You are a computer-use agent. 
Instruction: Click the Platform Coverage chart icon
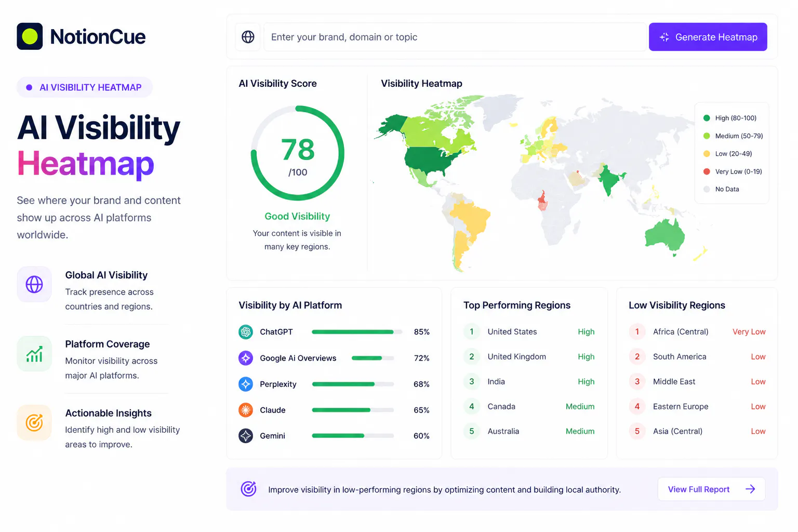(x=34, y=354)
